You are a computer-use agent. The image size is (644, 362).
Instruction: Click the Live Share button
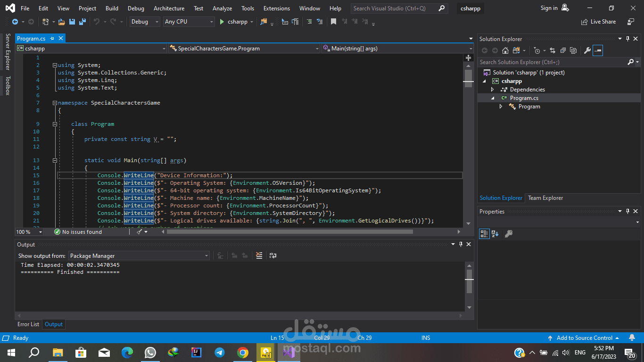point(599,22)
